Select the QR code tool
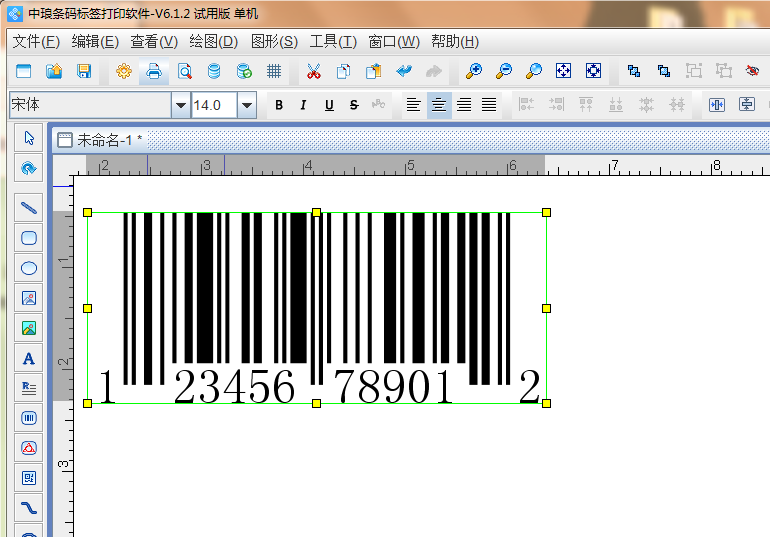Image resolution: width=770 pixels, height=537 pixels. click(x=29, y=477)
